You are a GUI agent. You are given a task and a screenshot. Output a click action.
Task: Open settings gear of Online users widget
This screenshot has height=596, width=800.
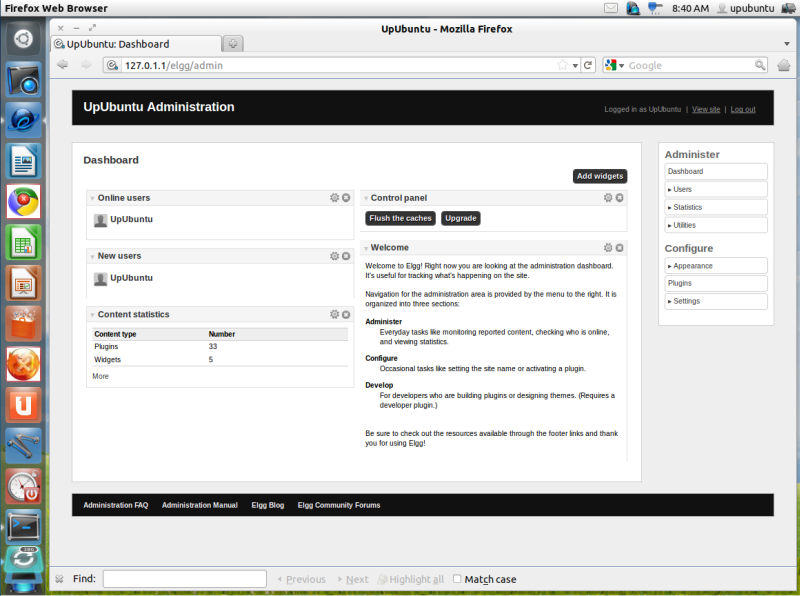[334, 197]
